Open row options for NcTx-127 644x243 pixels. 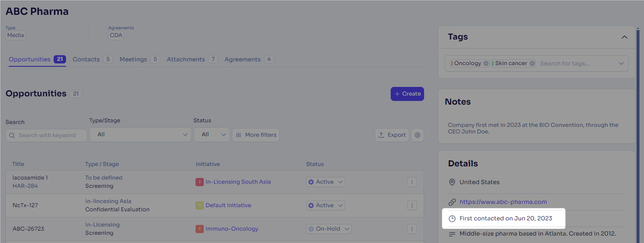[412, 206]
